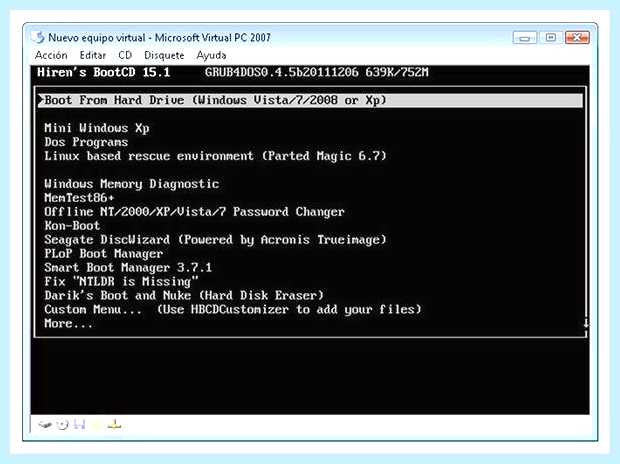Select Custom Menu... entry
The height and width of the screenshot is (464, 620).
coord(233,309)
